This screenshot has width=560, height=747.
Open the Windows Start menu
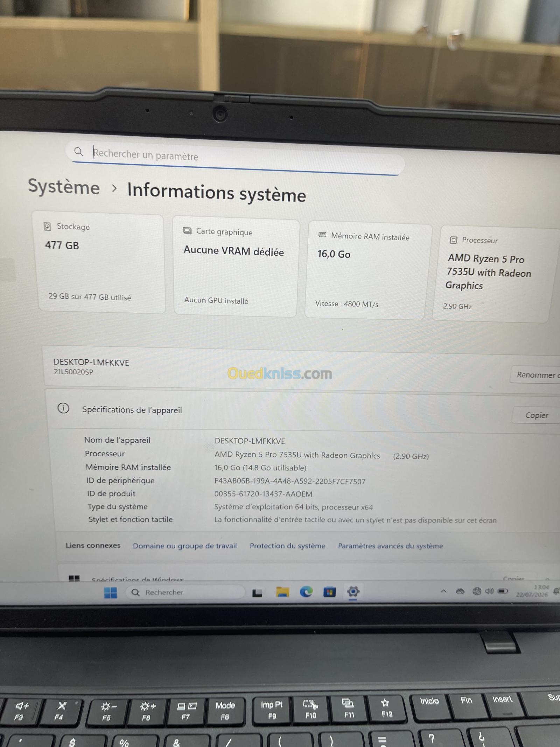tap(111, 593)
